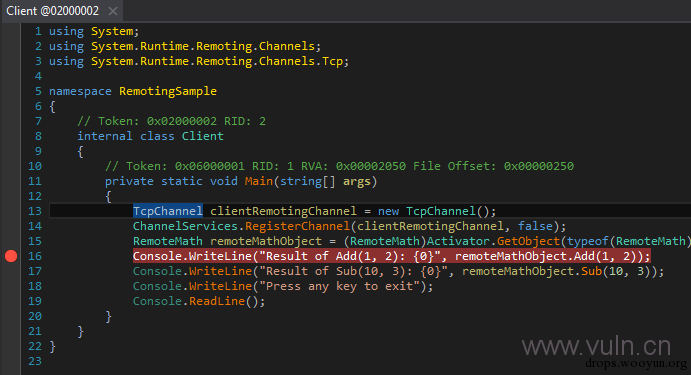Click the Token 0x06000001 comment
Screen dimensions: 691x375
(x=339, y=166)
